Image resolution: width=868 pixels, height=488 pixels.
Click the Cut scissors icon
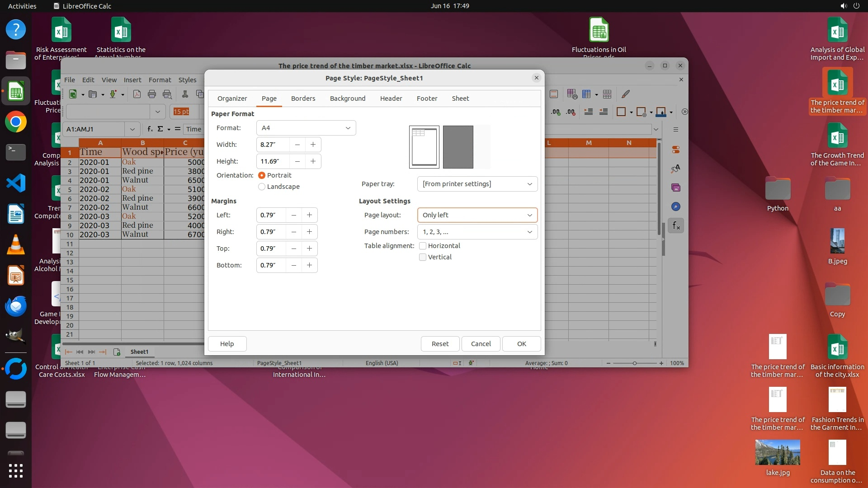click(x=185, y=94)
